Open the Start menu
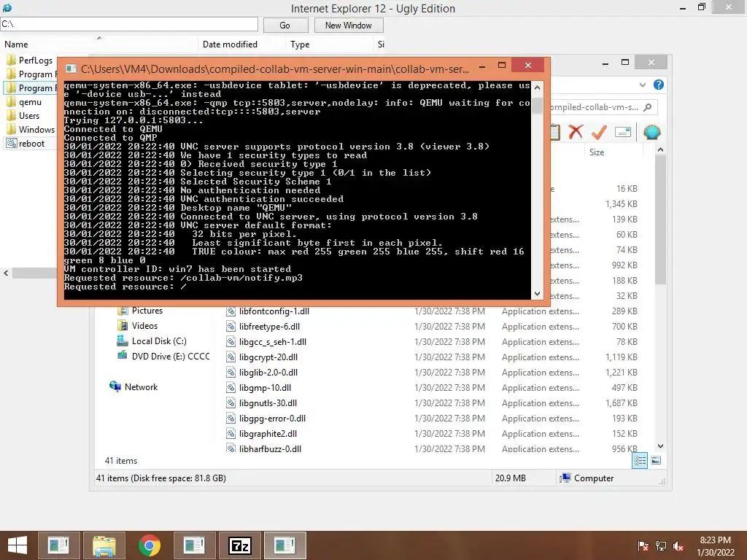The height and width of the screenshot is (560, 747). (18, 545)
